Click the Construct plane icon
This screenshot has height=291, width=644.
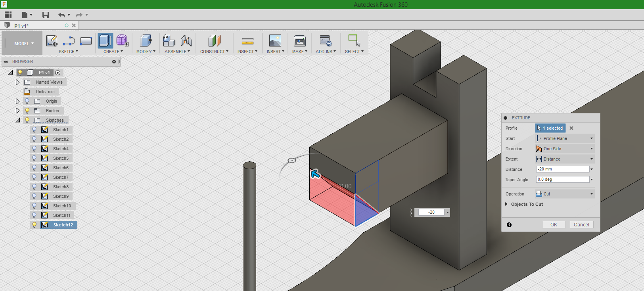(214, 41)
